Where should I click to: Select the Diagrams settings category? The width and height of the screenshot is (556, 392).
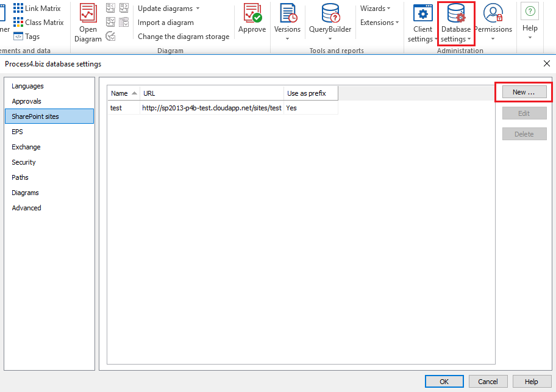point(49,193)
